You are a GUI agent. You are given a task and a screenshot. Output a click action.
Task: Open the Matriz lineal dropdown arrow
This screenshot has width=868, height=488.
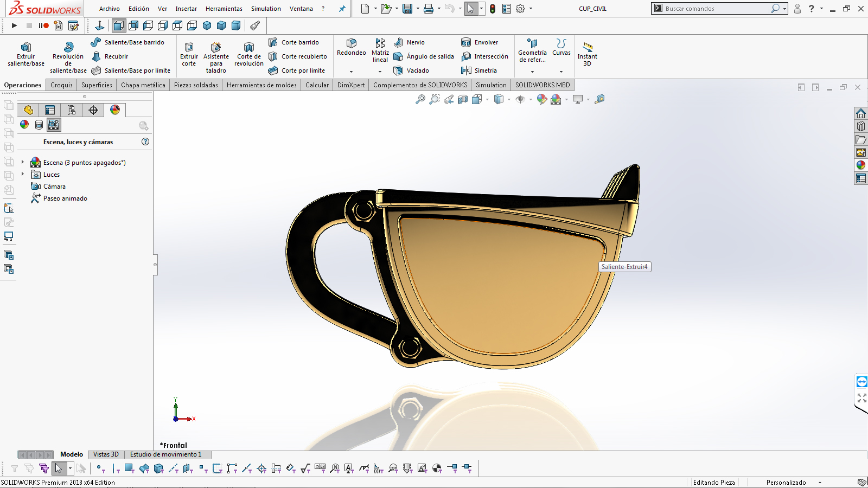[x=380, y=72]
